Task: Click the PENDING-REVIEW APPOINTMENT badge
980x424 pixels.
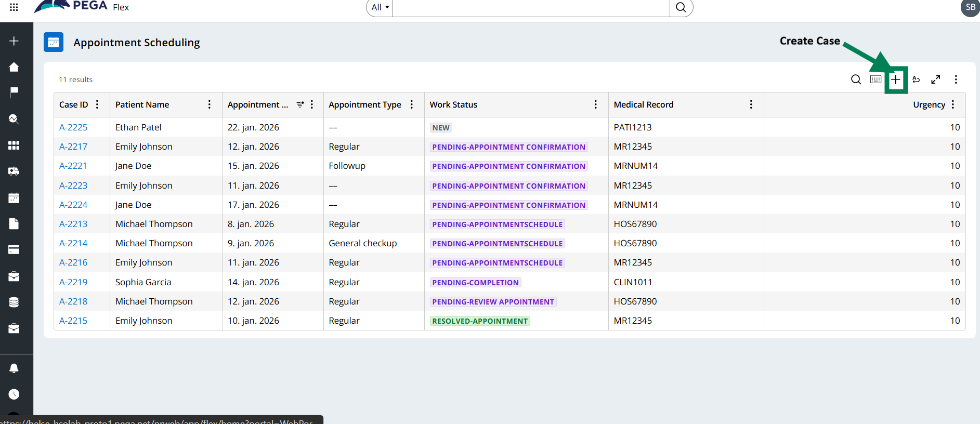Action: 493,302
